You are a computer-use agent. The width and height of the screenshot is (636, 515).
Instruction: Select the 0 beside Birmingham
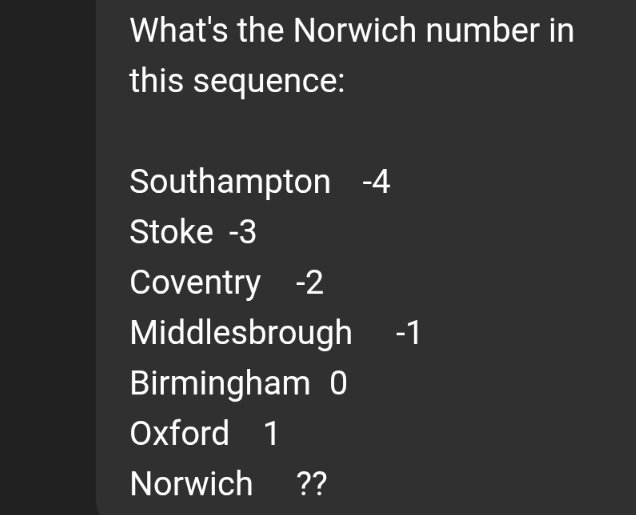(x=338, y=383)
